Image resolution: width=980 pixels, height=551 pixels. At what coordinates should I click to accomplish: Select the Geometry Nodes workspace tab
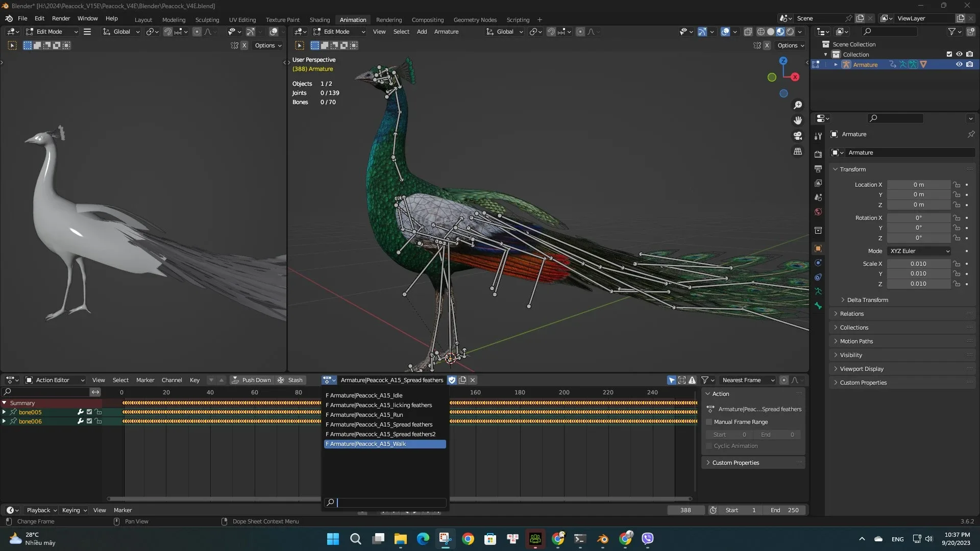475,19
